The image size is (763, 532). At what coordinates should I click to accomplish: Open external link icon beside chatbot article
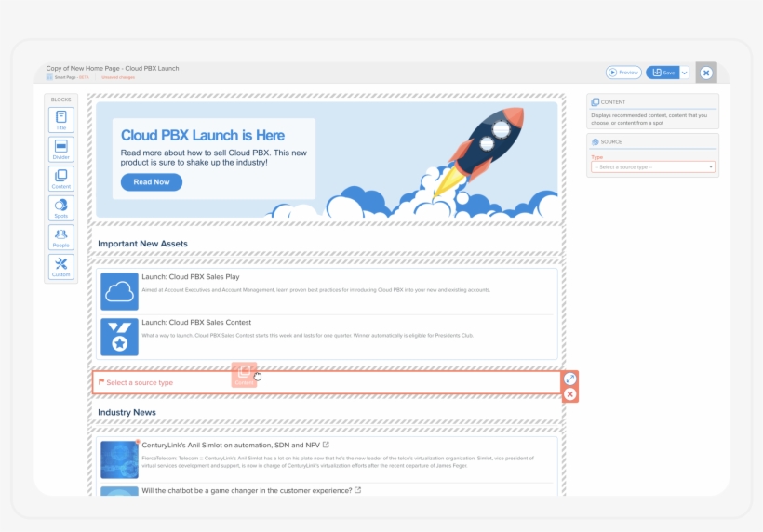click(357, 490)
